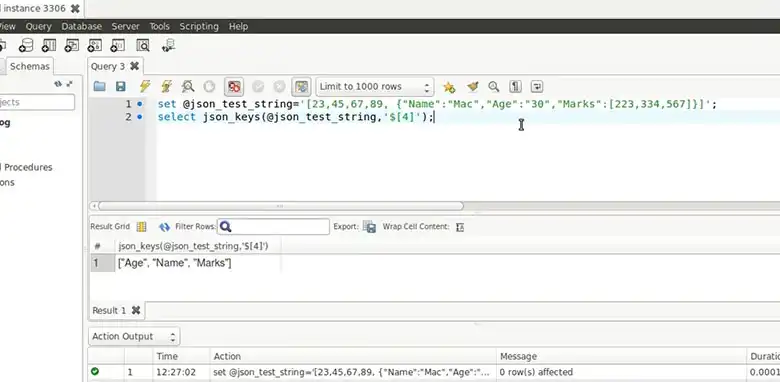Execute the statement under the cursor
The image size is (780, 382).
167,87
